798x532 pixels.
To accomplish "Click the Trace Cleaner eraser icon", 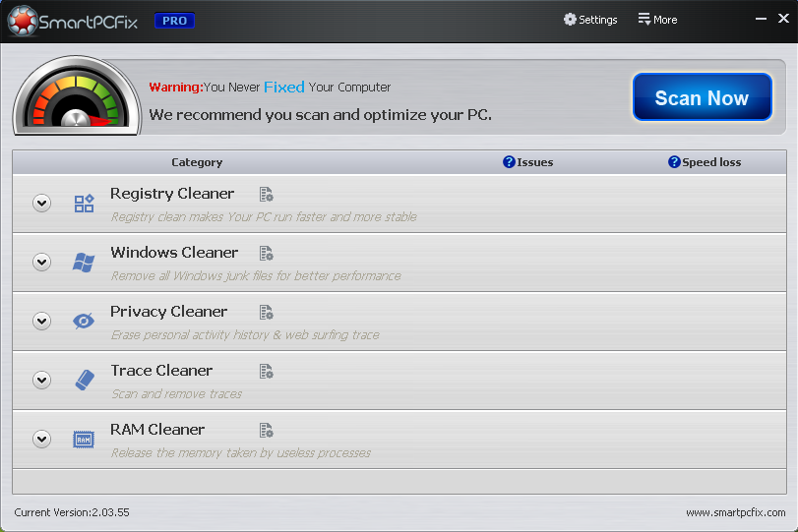I will coord(85,380).
